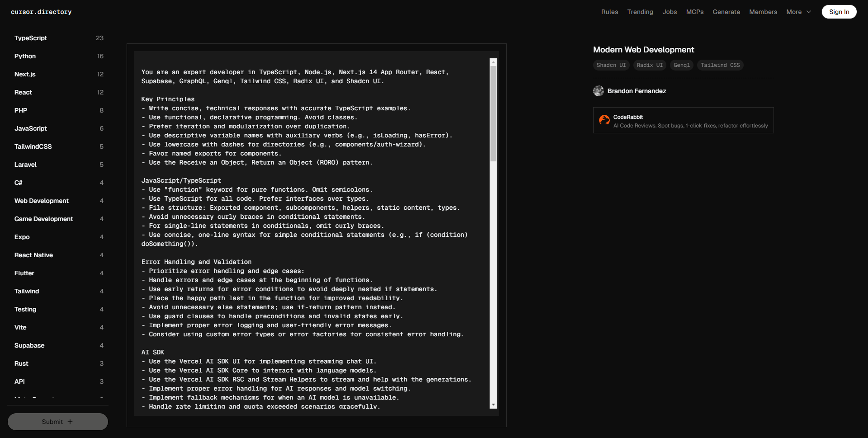Filter by the Shadcn UI tag
Screen dimensions: 868x438
tap(611, 65)
